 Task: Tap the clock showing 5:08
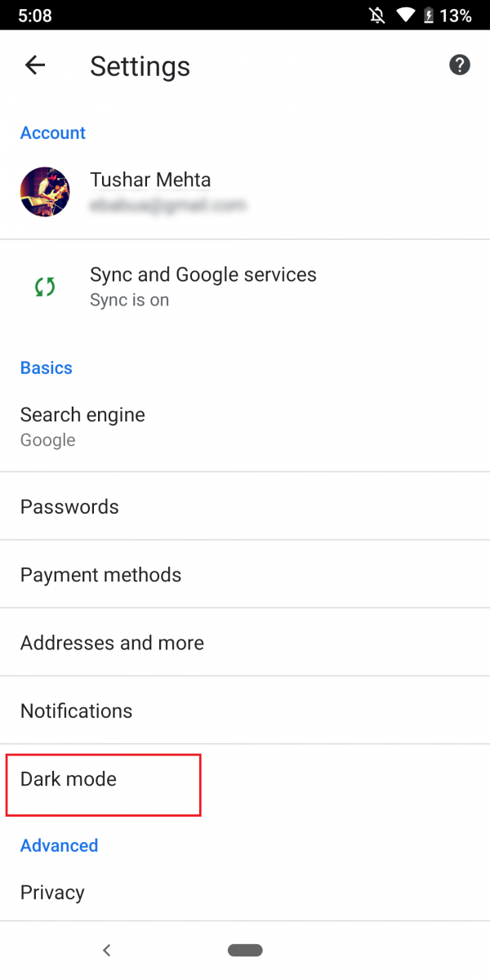[x=33, y=14]
